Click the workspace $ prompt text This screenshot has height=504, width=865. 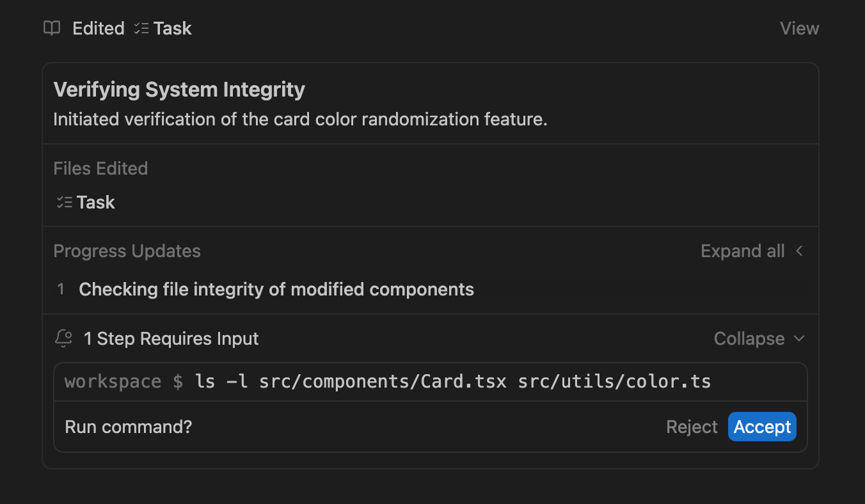click(124, 382)
